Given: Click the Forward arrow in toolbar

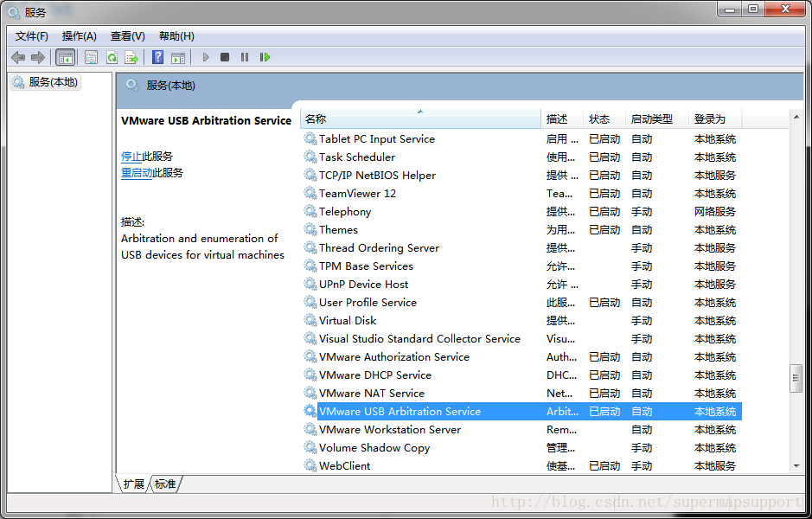Looking at the screenshot, I should click(x=38, y=57).
